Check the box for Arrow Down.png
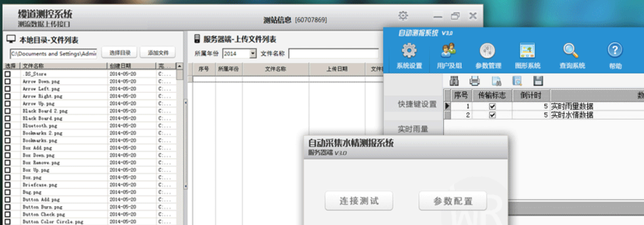This screenshot has height=225, width=644. coord(8,81)
